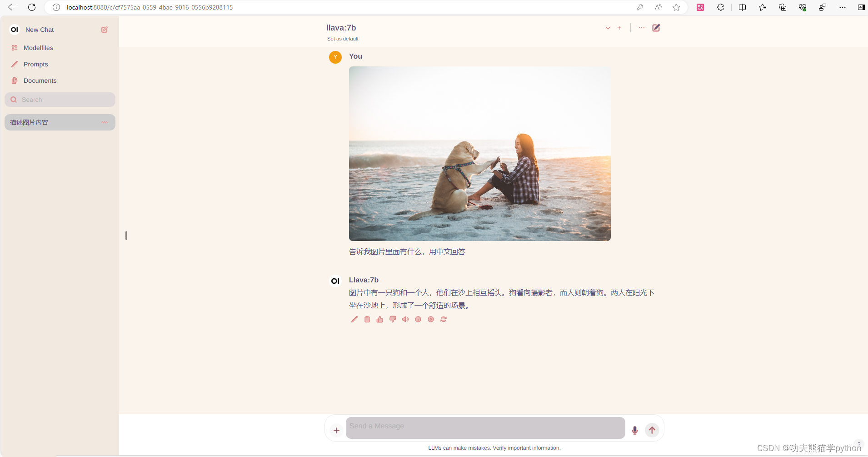Click the You user avatar

pos(335,57)
